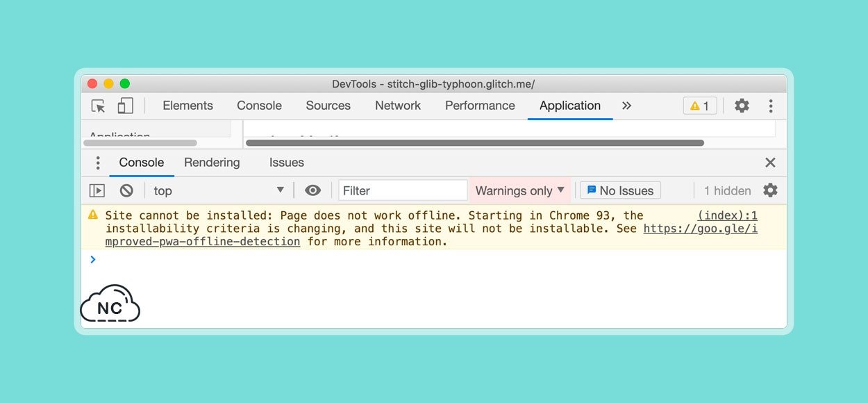Click the 1 hidden text
Screen dimensions: 868x403
coord(728,190)
